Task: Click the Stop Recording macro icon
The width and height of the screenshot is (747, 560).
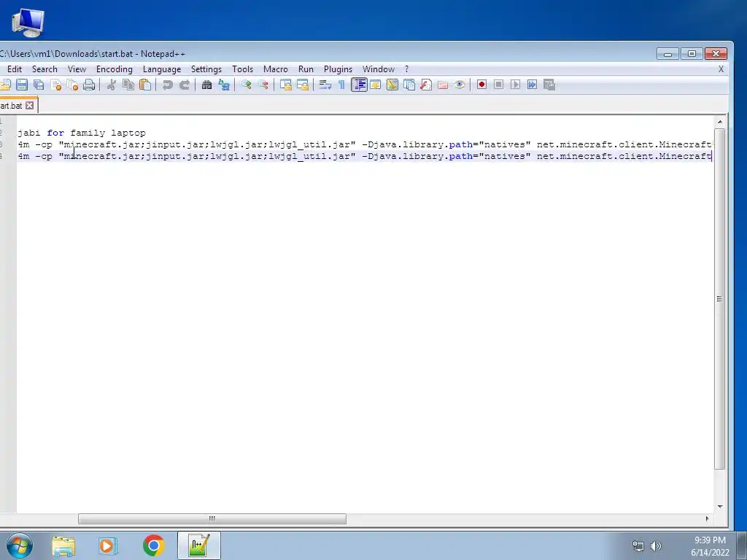Action: click(499, 85)
